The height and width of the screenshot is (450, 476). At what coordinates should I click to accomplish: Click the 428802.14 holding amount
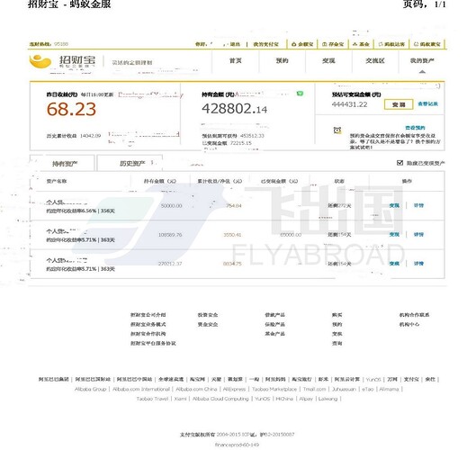click(234, 109)
